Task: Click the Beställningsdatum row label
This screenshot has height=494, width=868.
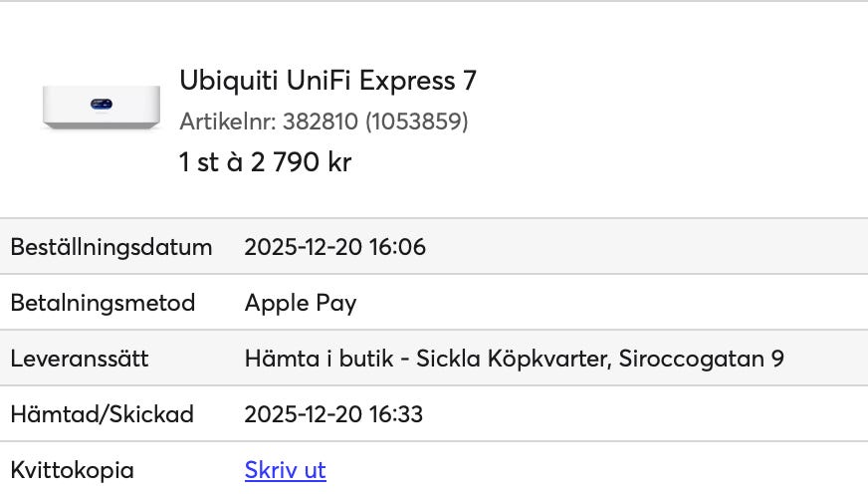Action: point(111,247)
